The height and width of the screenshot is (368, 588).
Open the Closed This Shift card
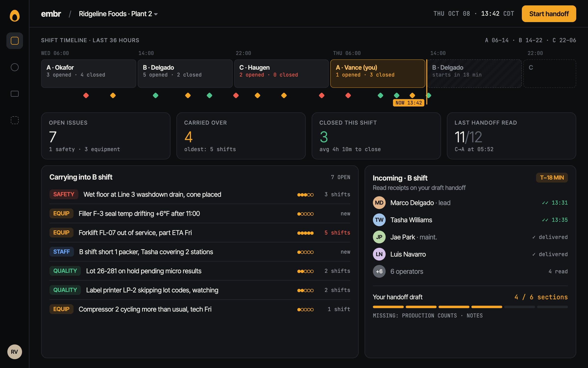tap(376, 136)
